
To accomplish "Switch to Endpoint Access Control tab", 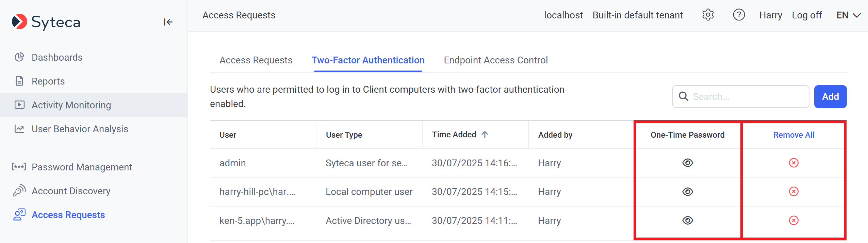I will [x=495, y=60].
